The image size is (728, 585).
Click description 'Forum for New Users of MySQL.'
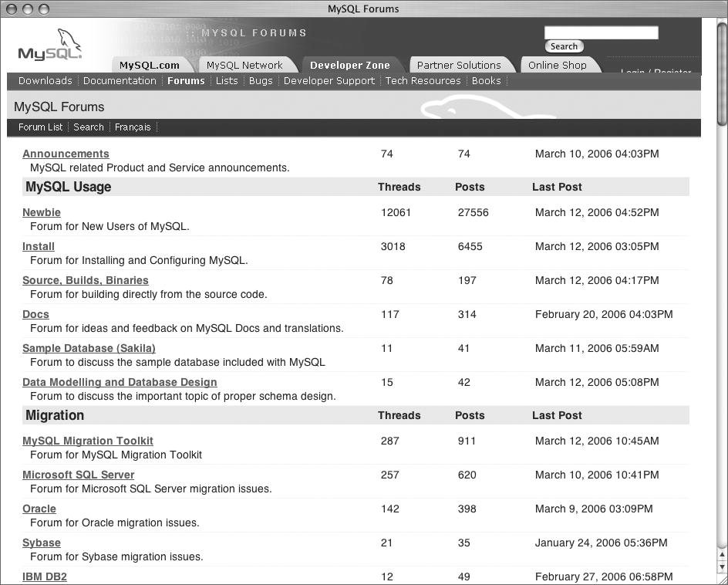pos(110,226)
